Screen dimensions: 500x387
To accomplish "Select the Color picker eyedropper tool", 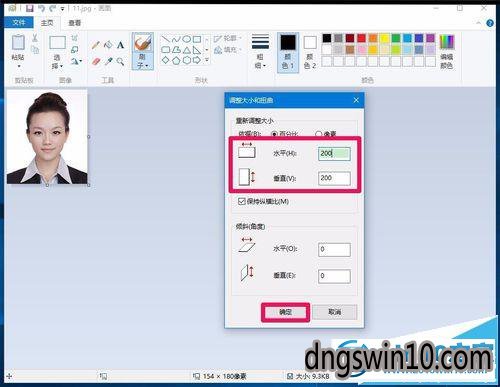I will point(108,61).
